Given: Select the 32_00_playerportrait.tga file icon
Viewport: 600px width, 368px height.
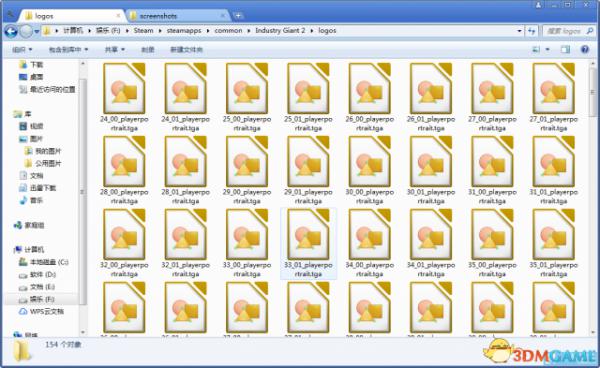Looking at the screenshot, I should (x=124, y=234).
